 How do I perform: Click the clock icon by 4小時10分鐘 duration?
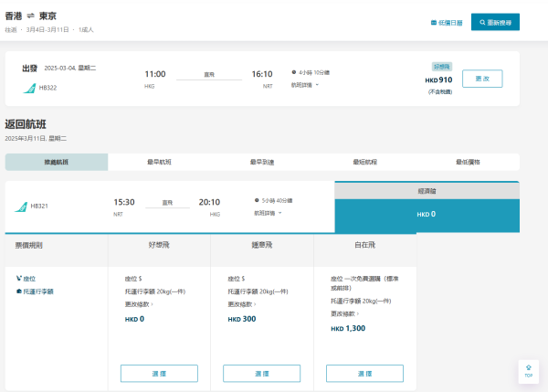tap(294, 72)
